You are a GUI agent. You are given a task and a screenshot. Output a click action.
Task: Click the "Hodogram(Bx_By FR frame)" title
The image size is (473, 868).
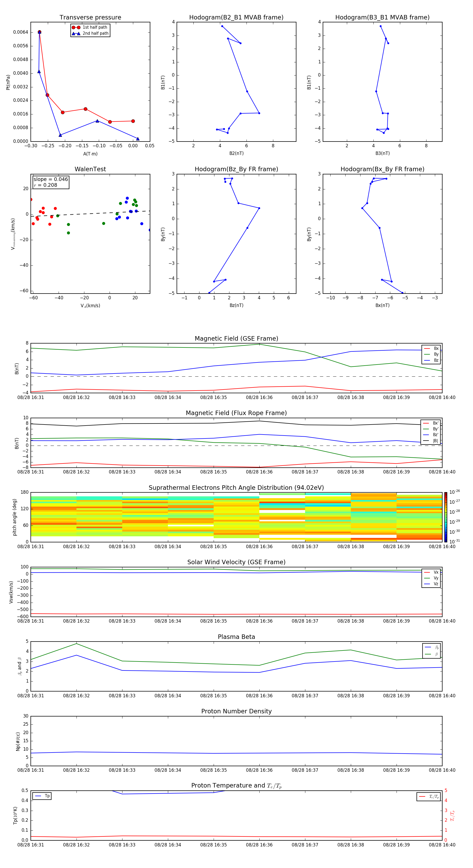click(382, 169)
